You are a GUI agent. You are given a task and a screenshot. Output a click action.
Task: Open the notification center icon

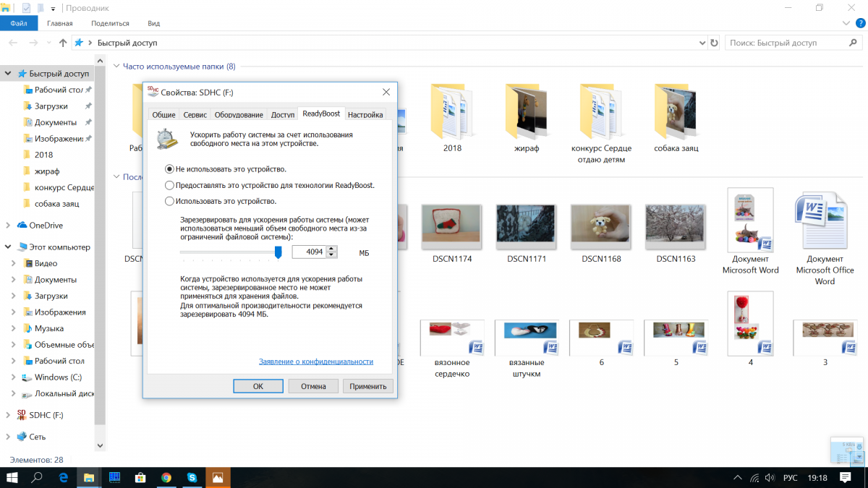tap(846, 478)
